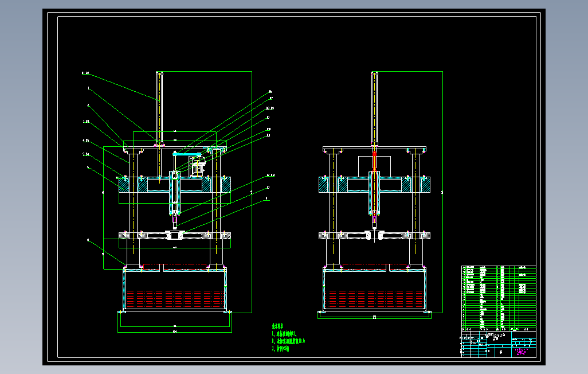Select the cyan horizontal bar in left view
The height and width of the screenshot is (374, 588).
187,154
